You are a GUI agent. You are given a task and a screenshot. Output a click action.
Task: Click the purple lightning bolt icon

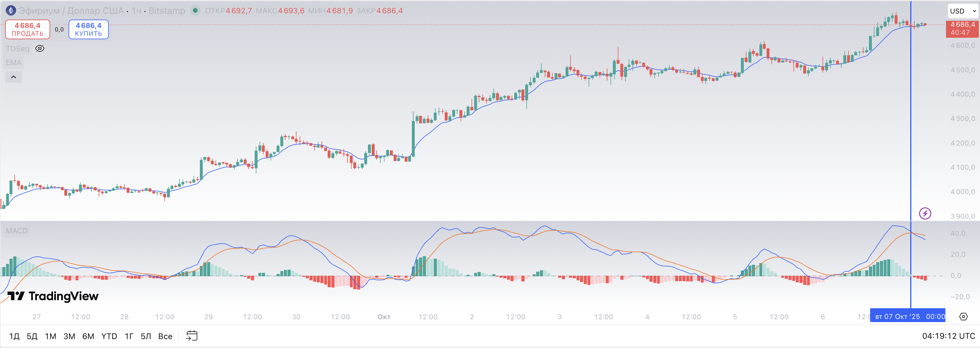tap(925, 213)
